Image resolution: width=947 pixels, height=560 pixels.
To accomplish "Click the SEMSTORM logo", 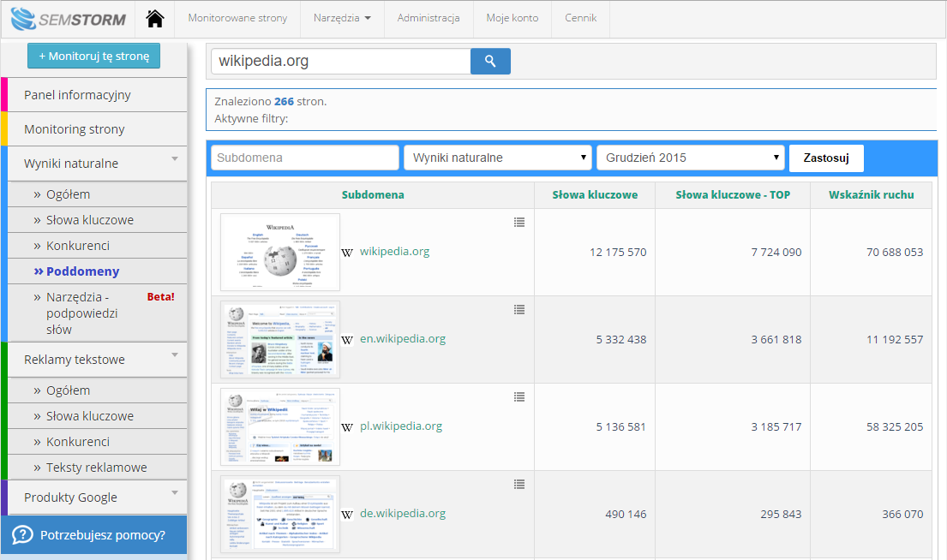I will click(69, 19).
